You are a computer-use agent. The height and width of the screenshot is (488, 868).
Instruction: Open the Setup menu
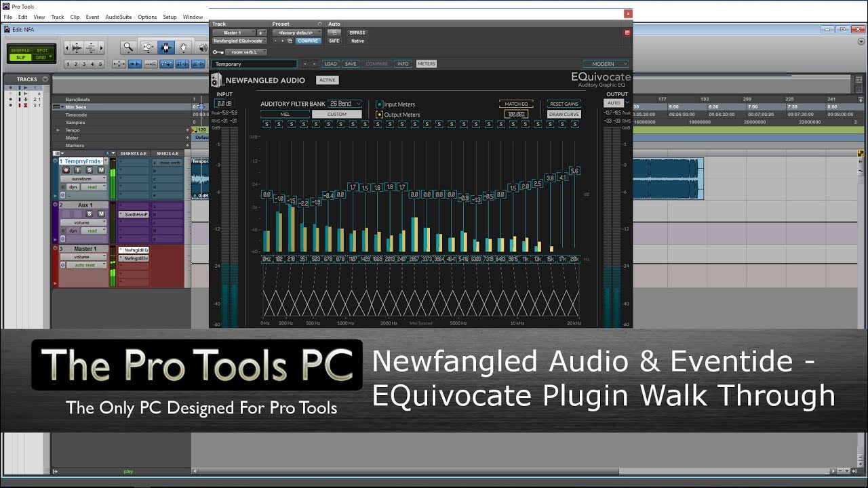click(x=170, y=17)
